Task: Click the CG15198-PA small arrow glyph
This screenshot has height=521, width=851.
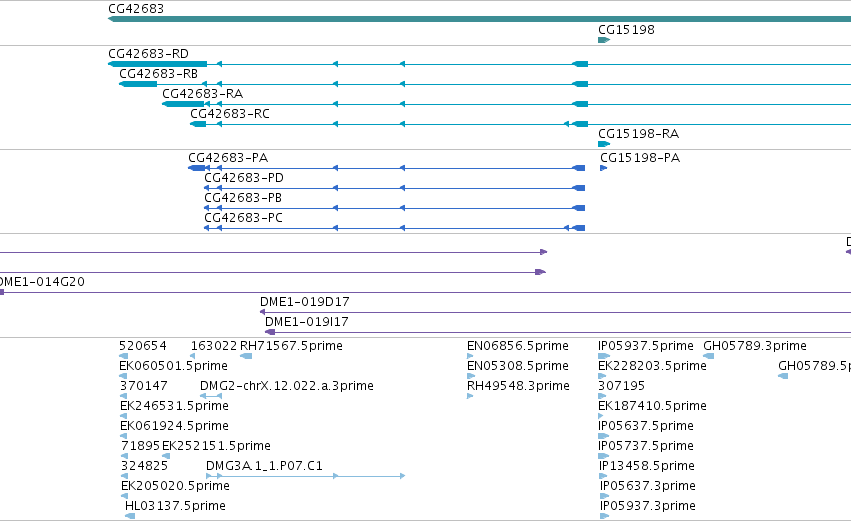Action: point(604,168)
